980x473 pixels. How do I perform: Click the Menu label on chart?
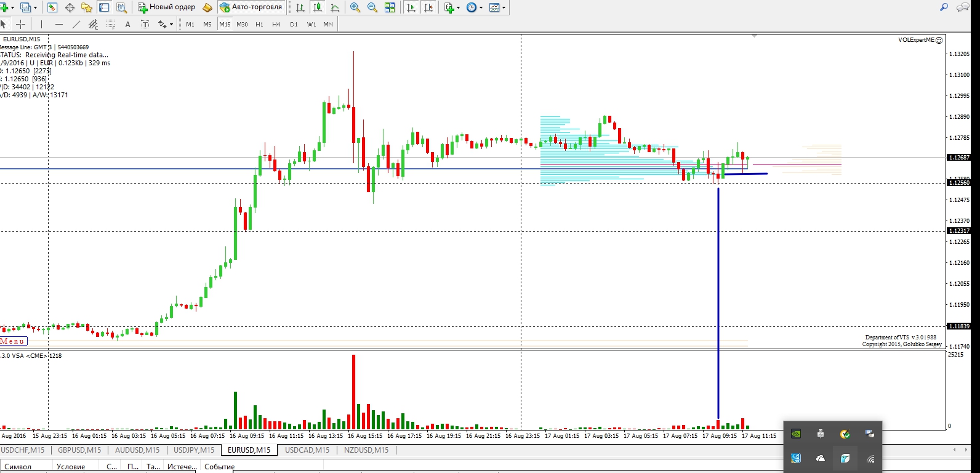[x=13, y=341]
